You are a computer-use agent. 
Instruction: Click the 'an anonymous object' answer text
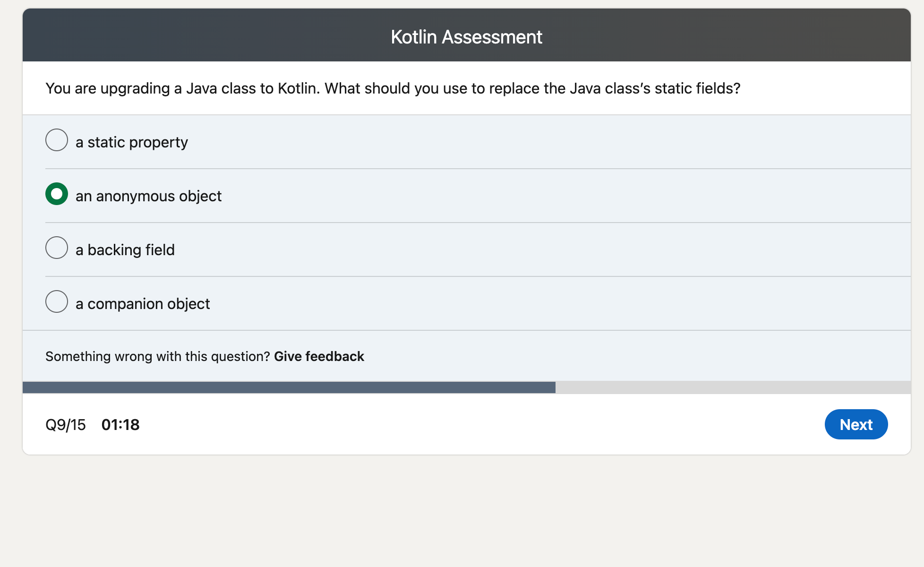click(148, 196)
